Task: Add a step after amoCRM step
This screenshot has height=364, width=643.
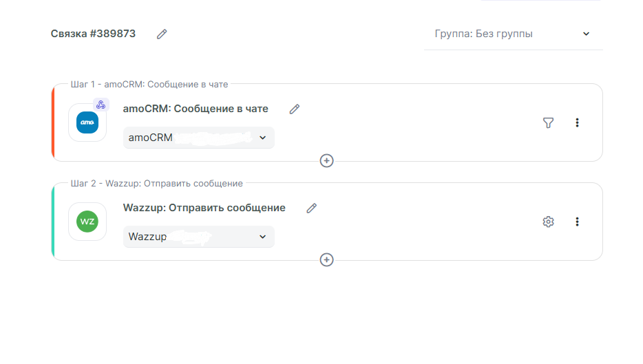Action: (327, 160)
